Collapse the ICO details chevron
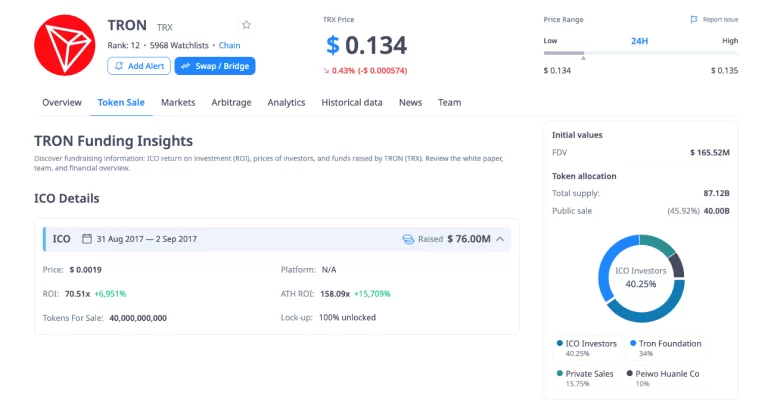This screenshot has height=408, width=768. 500,239
